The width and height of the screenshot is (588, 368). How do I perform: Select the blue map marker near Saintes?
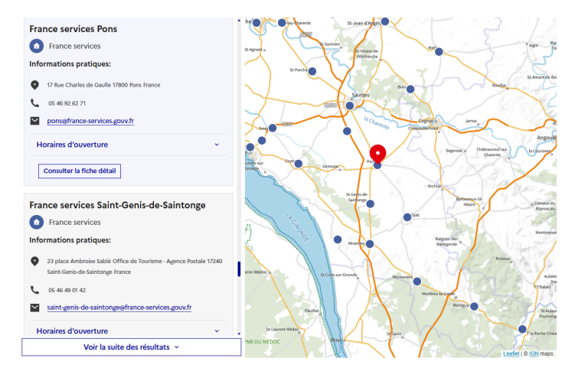(349, 106)
